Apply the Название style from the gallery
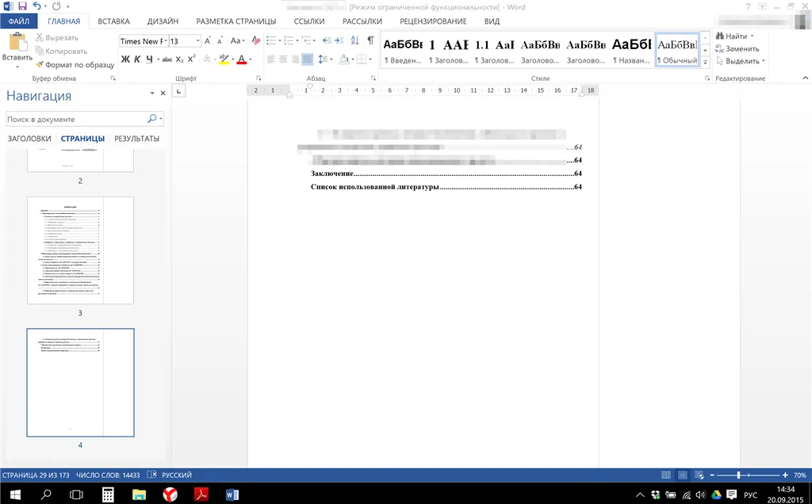812x504 pixels. pos(631,51)
